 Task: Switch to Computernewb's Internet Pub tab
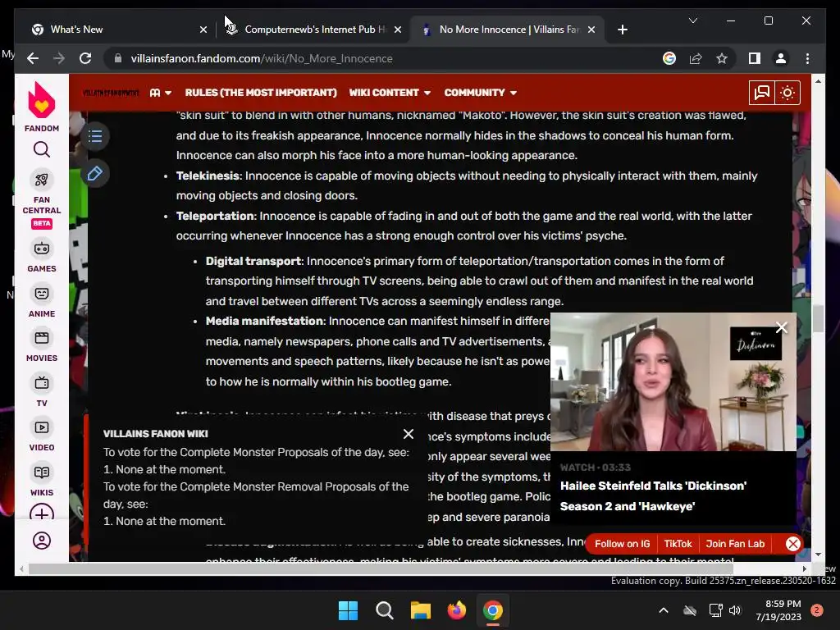pyautogui.click(x=315, y=30)
